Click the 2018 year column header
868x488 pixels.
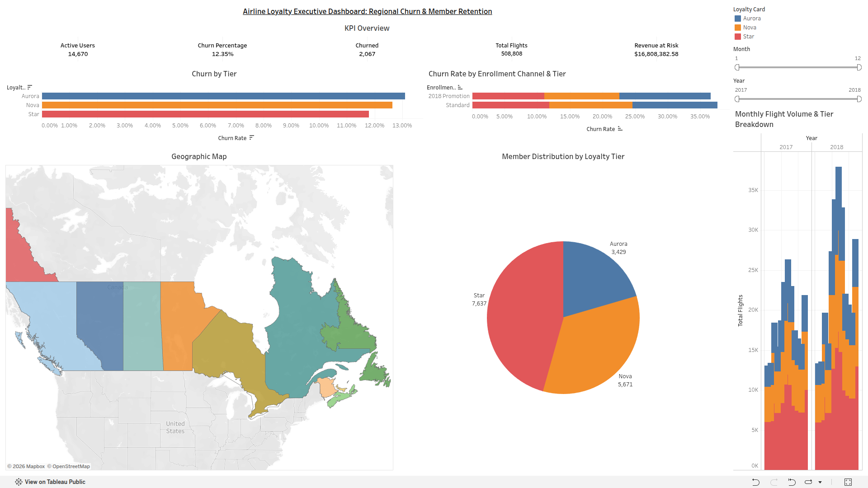point(837,147)
